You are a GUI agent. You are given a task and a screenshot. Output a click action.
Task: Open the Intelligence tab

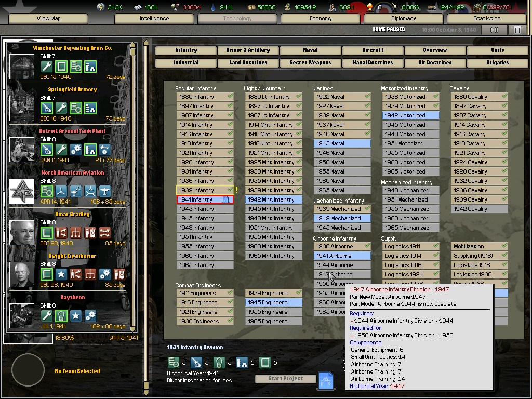tap(154, 18)
